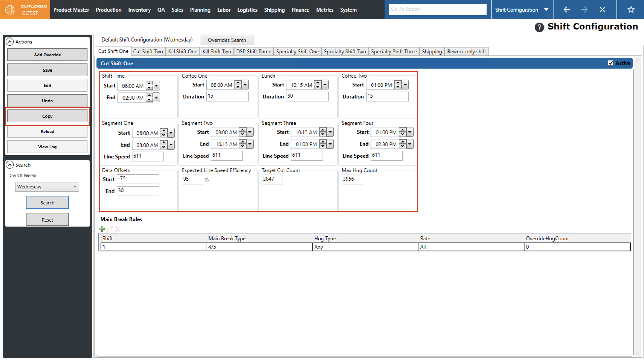Screen dimensions: 644x360
Task: Collapse the Search panel
Action: 10,165
